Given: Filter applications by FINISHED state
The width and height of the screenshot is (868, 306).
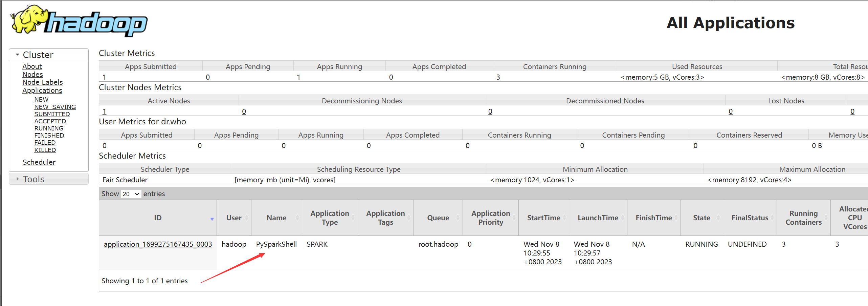Looking at the screenshot, I should pos(49,135).
